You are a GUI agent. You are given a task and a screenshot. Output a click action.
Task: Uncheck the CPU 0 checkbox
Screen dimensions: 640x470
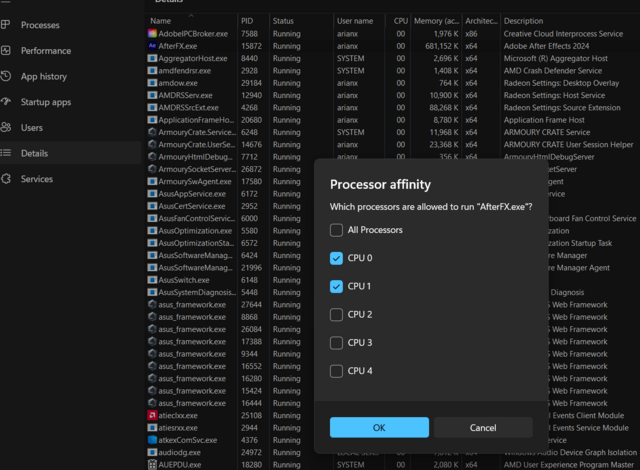(x=336, y=258)
